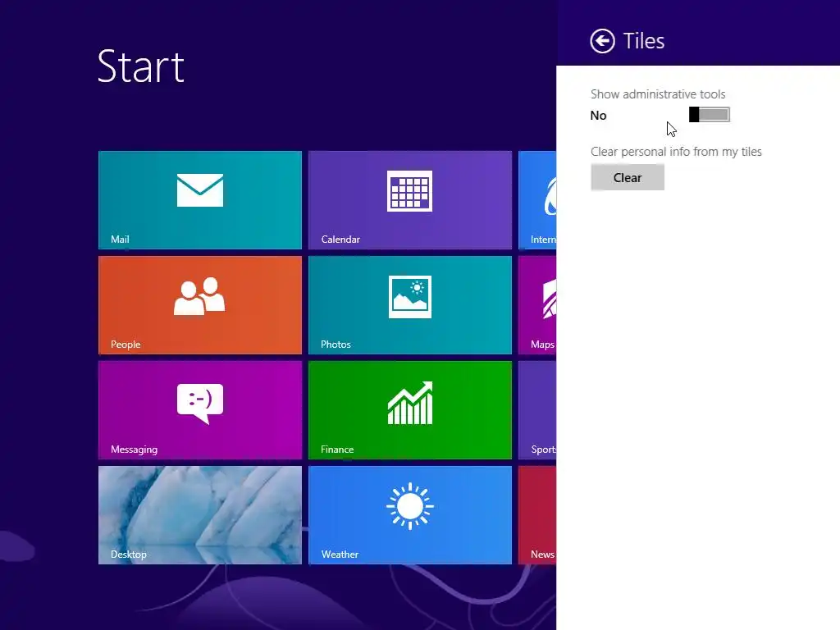The image size is (840, 630).
Task: Open the News tile
Action: click(x=537, y=515)
